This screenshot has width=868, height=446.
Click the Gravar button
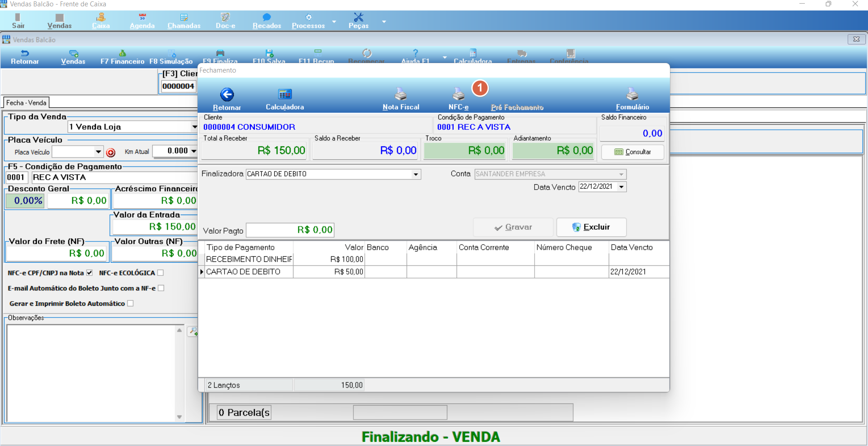click(x=513, y=227)
